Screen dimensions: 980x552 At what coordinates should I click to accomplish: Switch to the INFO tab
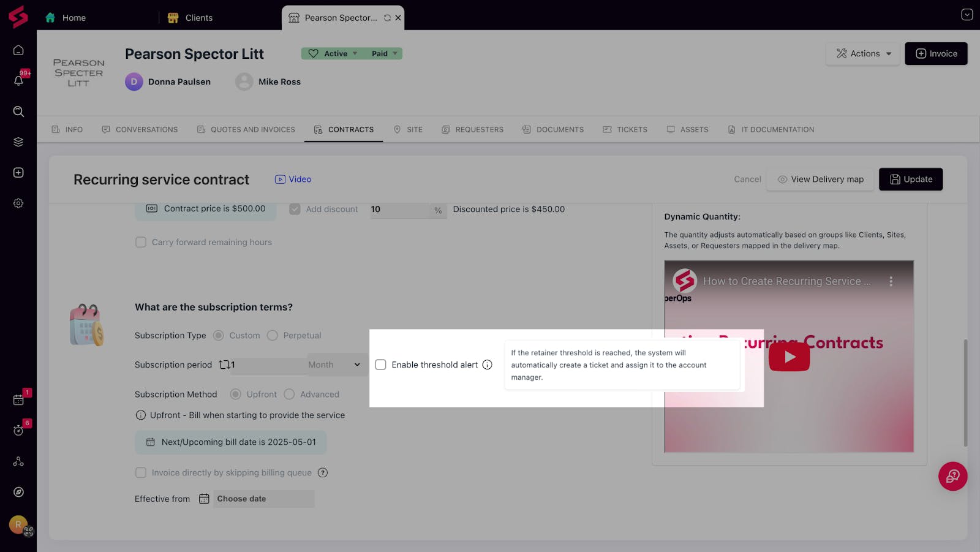pos(67,129)
